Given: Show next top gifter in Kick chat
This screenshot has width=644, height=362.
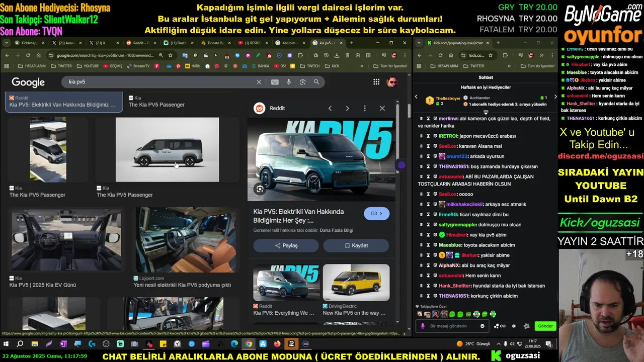Looking at the screenshot, I should click(555, 97).
